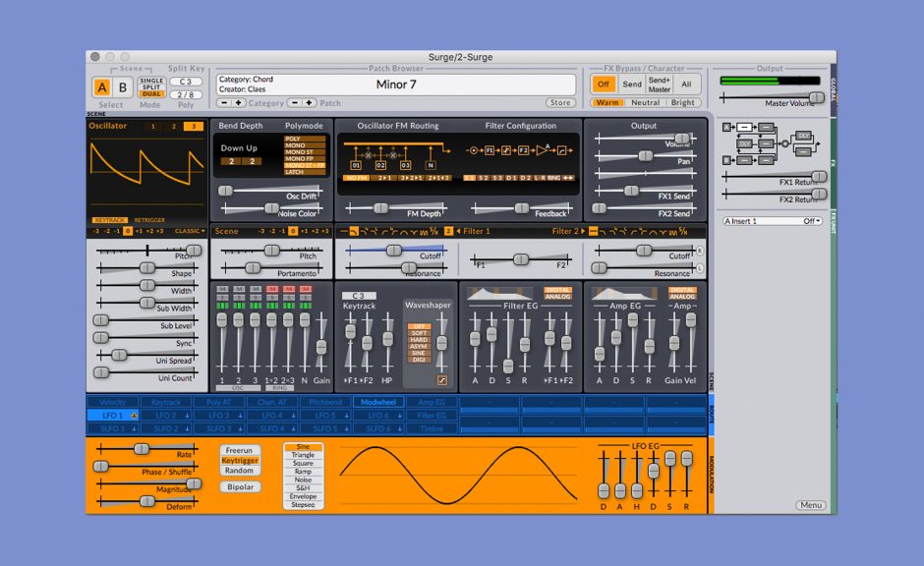
Task: Select the Bright character option
Action: (681, 101)
